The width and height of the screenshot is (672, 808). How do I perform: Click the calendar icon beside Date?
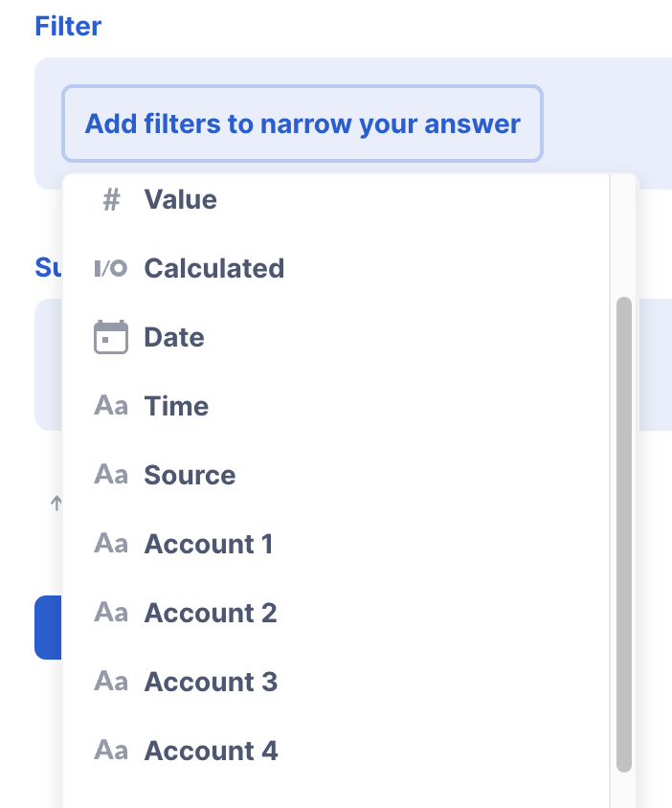tap(111, 337)
